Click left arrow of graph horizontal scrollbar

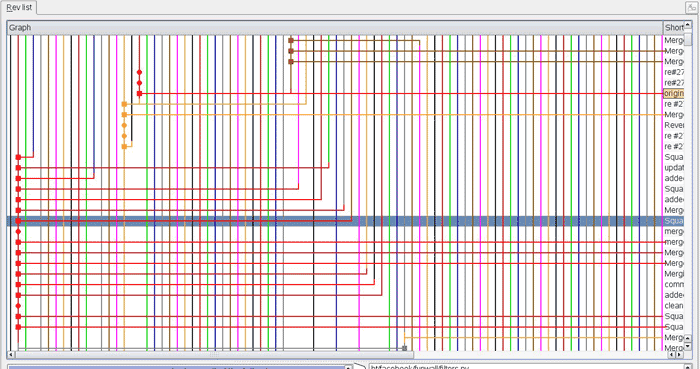pos(12,355)
